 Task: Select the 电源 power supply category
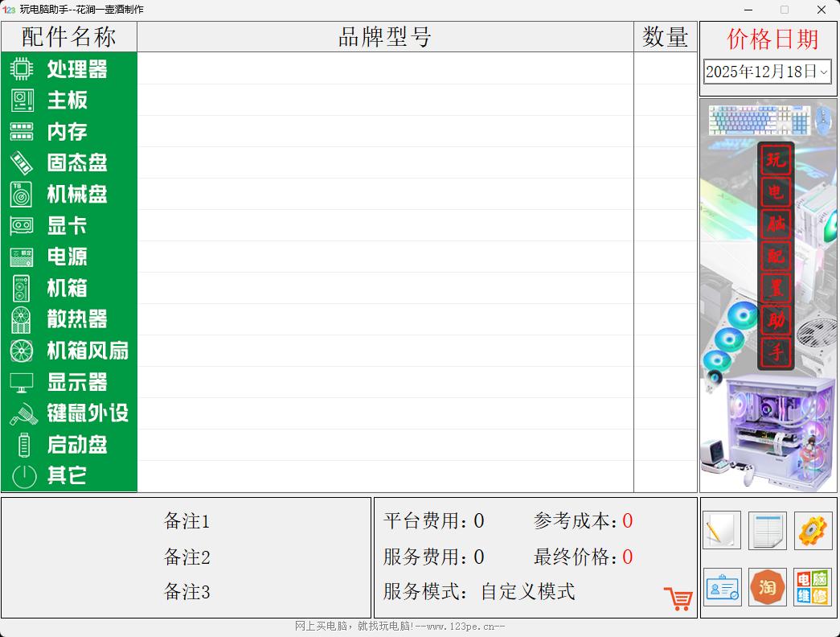click(x=68, y=257)
